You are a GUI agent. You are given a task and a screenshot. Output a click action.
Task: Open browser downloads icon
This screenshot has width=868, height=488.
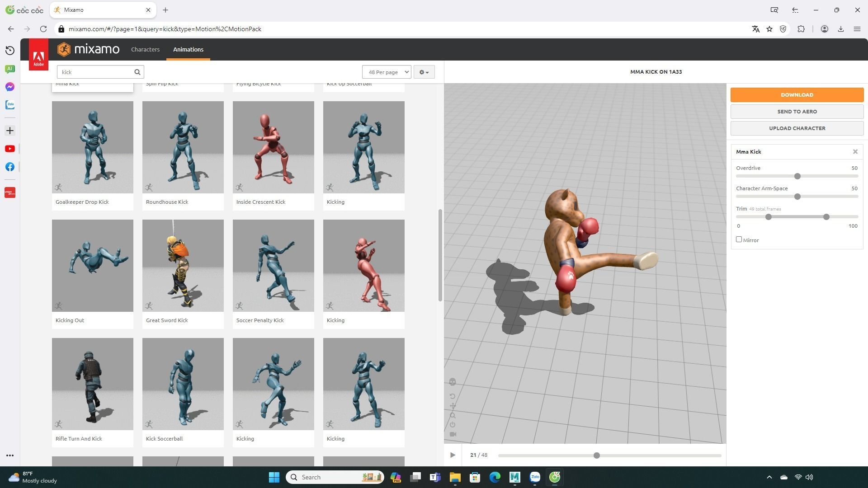point(841,29)
